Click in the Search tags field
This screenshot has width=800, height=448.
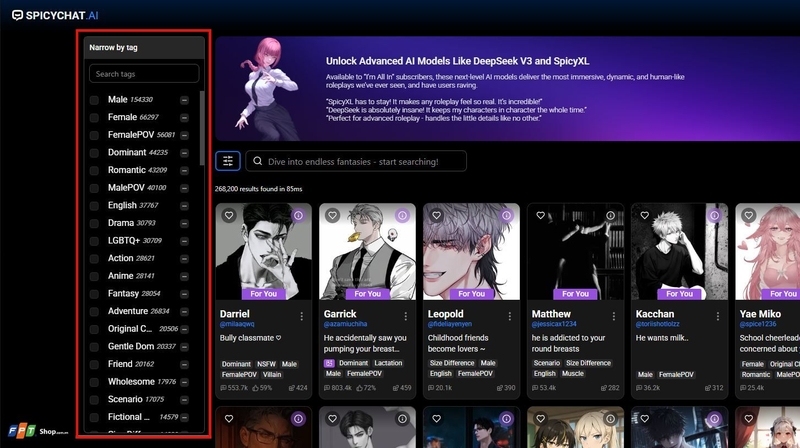[144, 73]
